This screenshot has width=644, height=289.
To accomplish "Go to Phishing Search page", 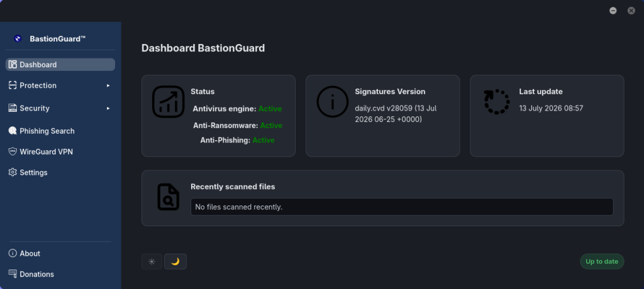I will coord(60,131).
